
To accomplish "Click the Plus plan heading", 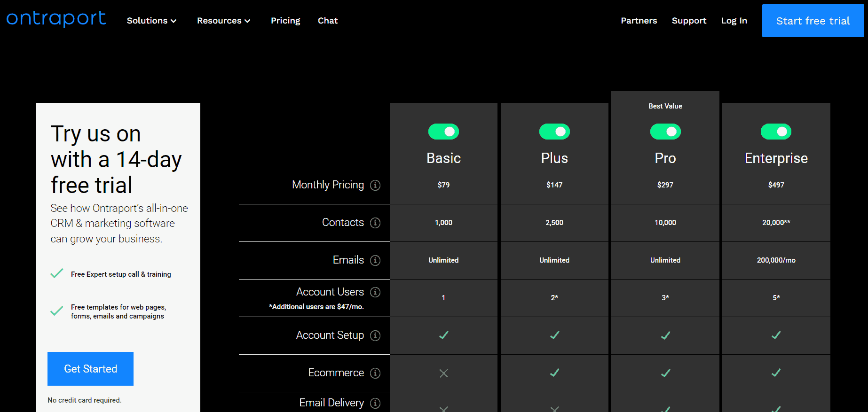I will click(x=554, y=158).
